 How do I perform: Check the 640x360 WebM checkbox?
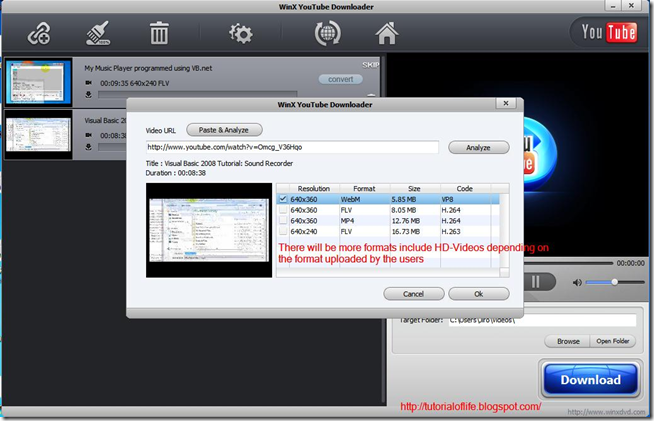pyautogui.click(x=283, y=199)
